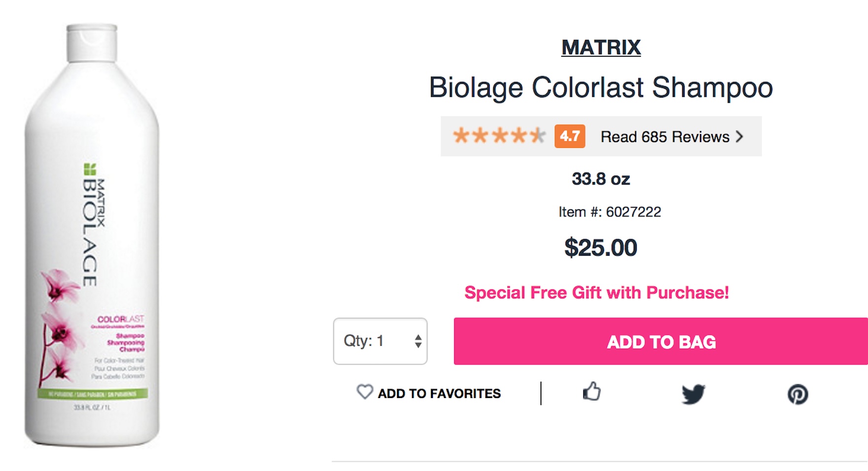Click the orange star rating icons
This screenshot has width=868, height=471.
point(499,136)
